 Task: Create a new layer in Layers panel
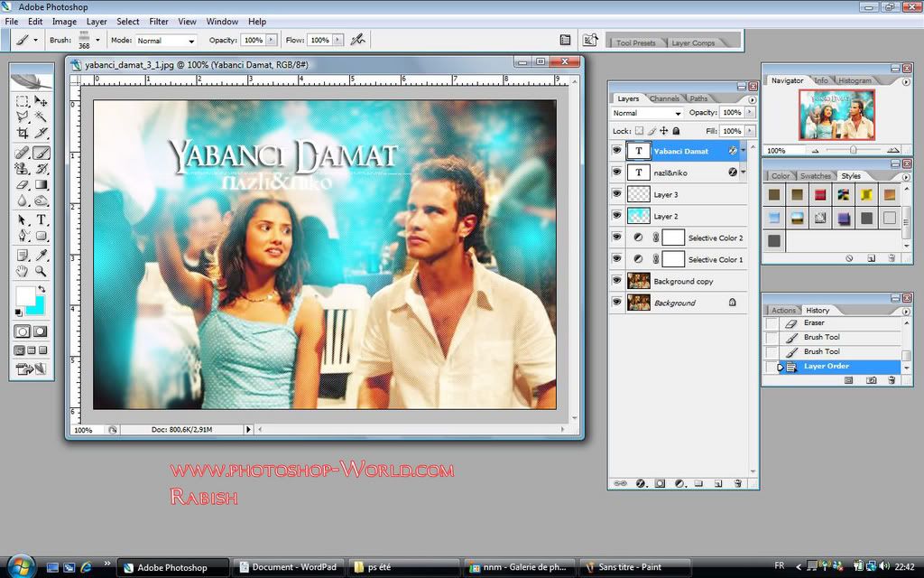717,484
